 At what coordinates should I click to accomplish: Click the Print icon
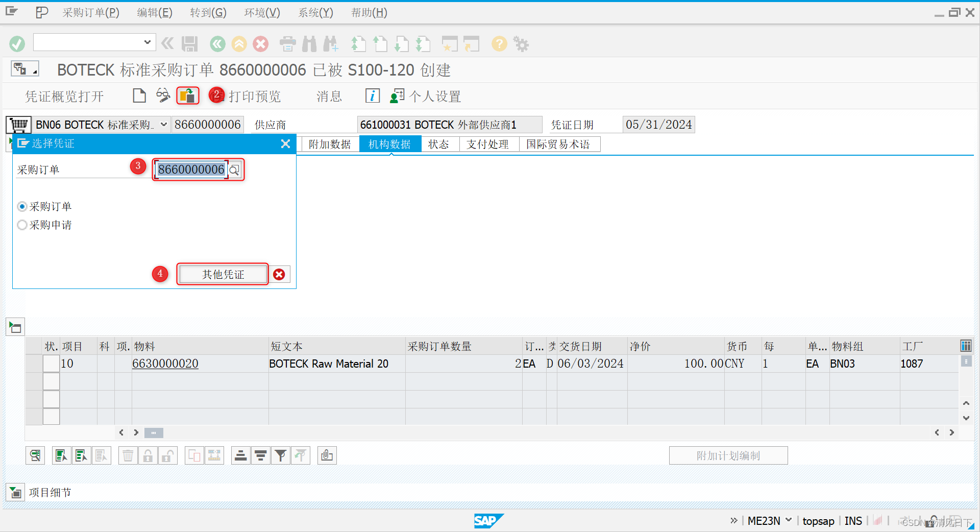coord(287,44)
